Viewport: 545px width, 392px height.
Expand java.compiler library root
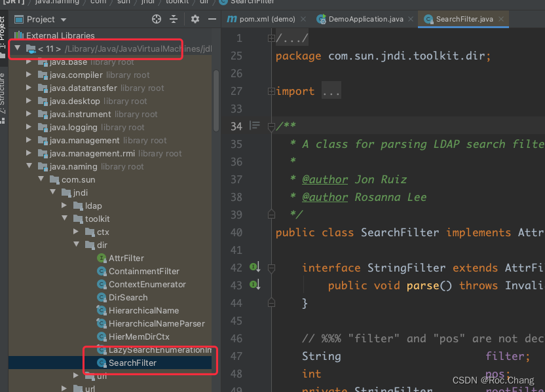[29, 75]
